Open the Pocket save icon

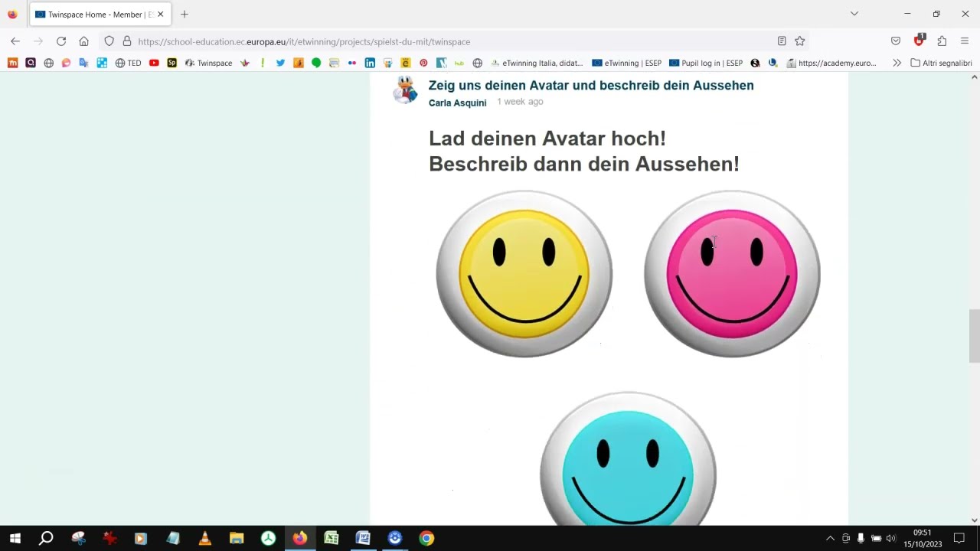[x=896, y=41]
